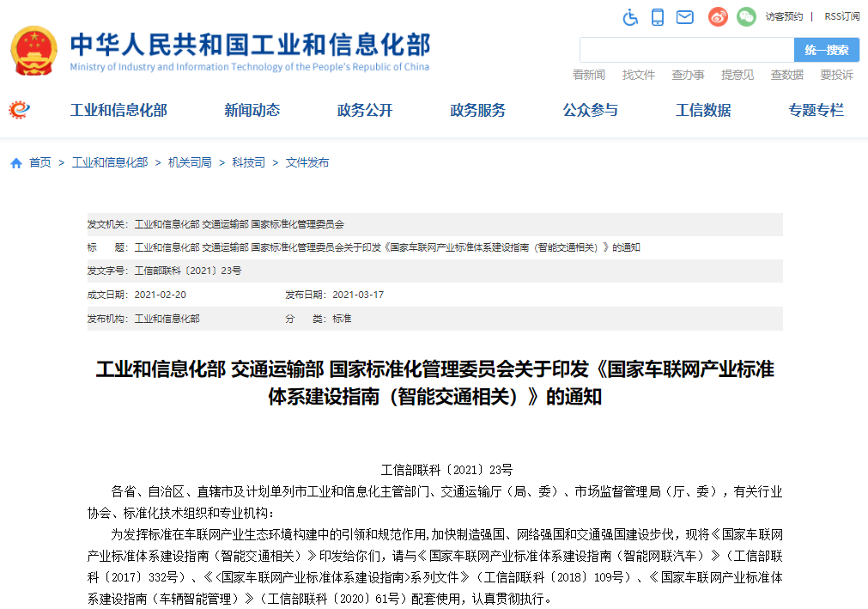Click the accessibility (barrier-free) icon

click(630, 16)
